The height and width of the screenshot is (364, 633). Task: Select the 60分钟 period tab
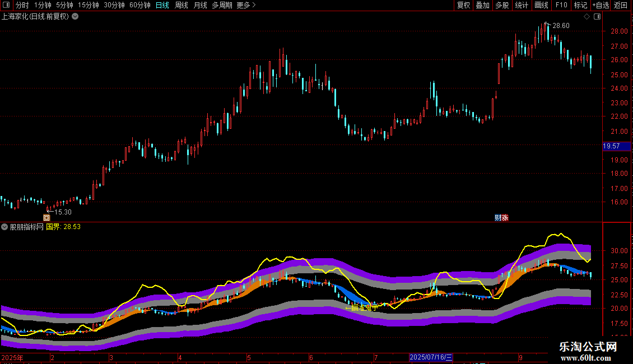point(140,5)
